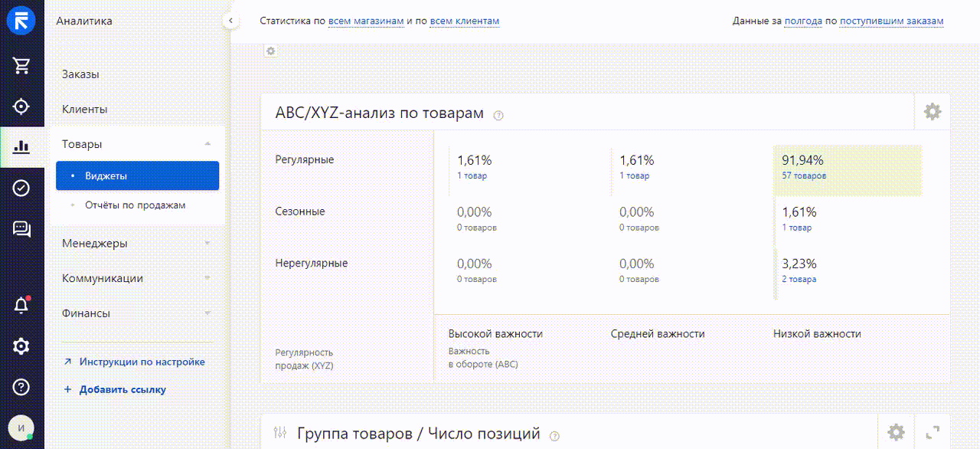Image resolution: width=980 pixels, height=449 pixels.
Task: Change client filter "всем клиентам"
Action: 465,21
